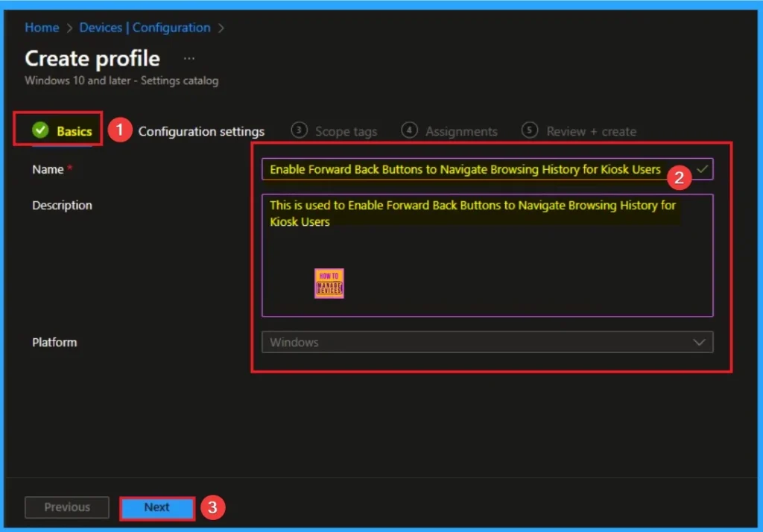This screenshot has width=763, height=532.
Task: Click the step 3 circle before Scope tags
Action: point(300,130)
